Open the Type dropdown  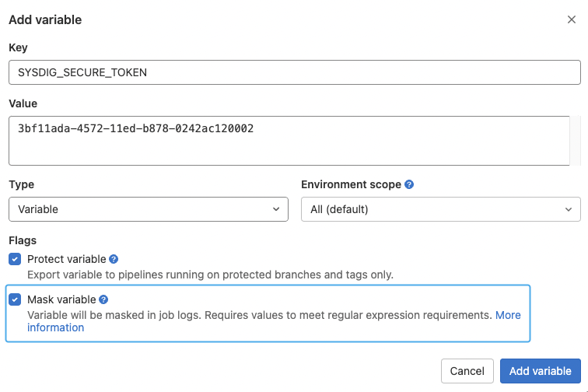coord(149,209)
